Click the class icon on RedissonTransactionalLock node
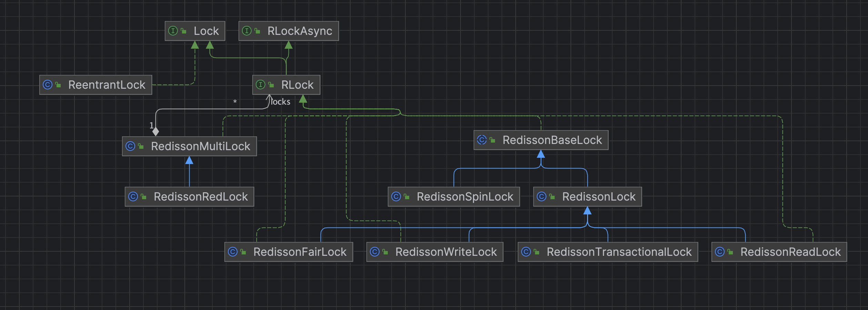Viewport: 868px width, 310px height. tap(526, 252)
